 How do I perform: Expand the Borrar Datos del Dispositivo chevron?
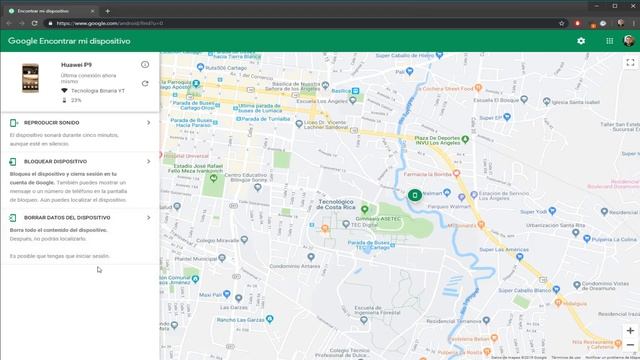[x=149, y=218]
